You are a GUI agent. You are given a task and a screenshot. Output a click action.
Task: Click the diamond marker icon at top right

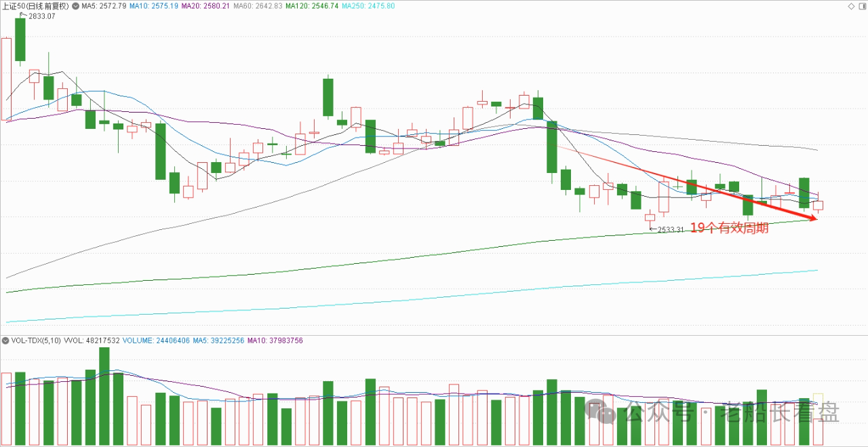852,6
